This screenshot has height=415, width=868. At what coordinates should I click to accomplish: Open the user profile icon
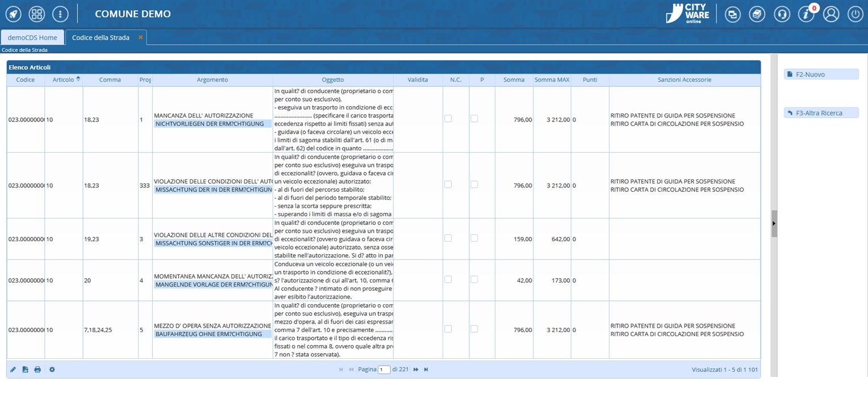[831, 14]
